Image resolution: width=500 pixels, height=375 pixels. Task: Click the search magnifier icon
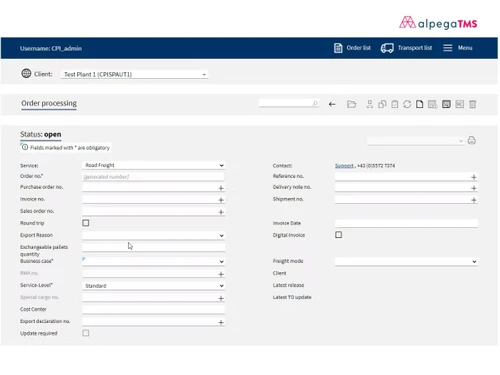(x=315, y=103)
